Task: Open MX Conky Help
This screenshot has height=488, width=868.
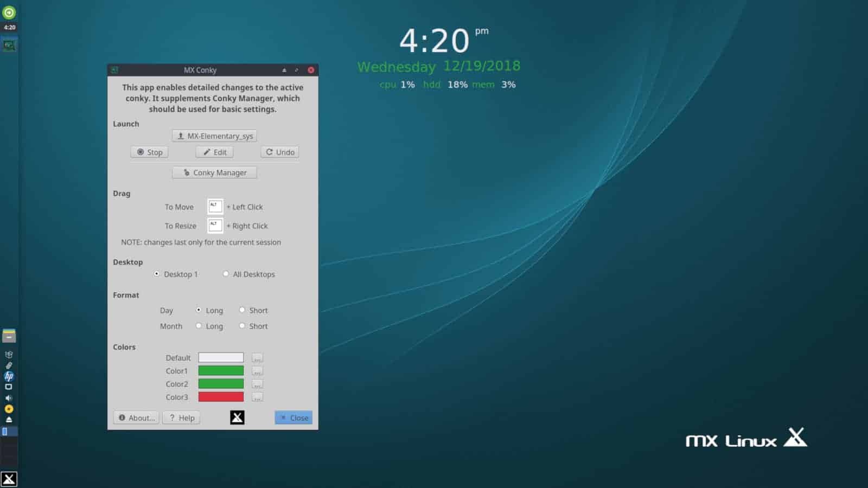Action: click(181, 418)
